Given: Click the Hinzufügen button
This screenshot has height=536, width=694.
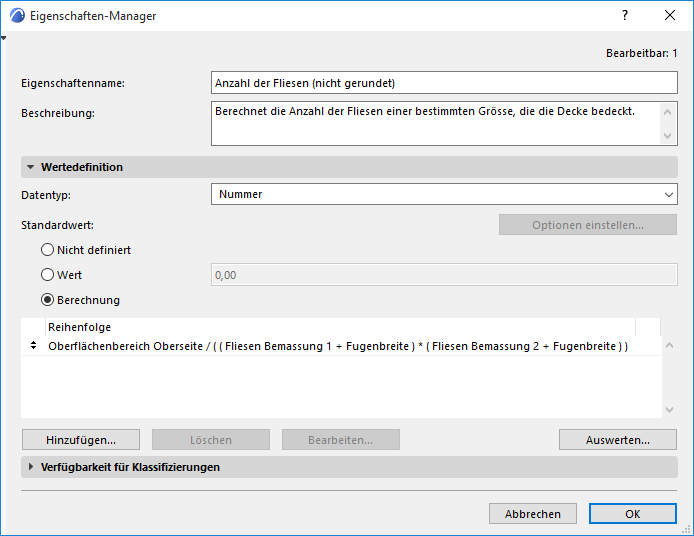Looking at the screenshot, I should point(80,440).
